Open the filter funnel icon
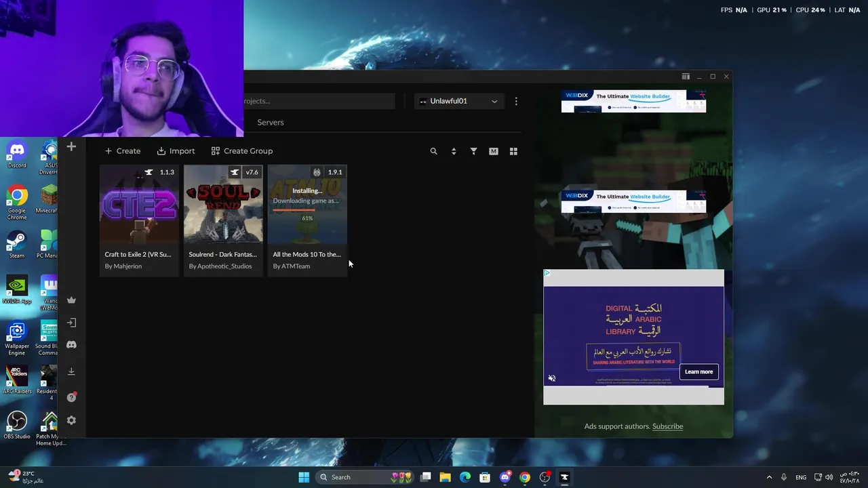This screenshot has height=488, width=868. pos(473,151)
